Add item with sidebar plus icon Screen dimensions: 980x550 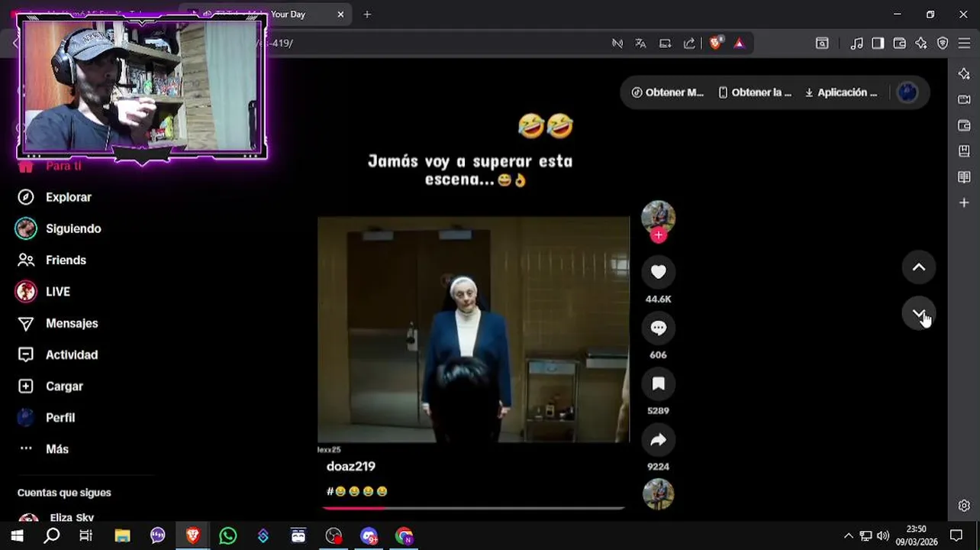(964, 203)
